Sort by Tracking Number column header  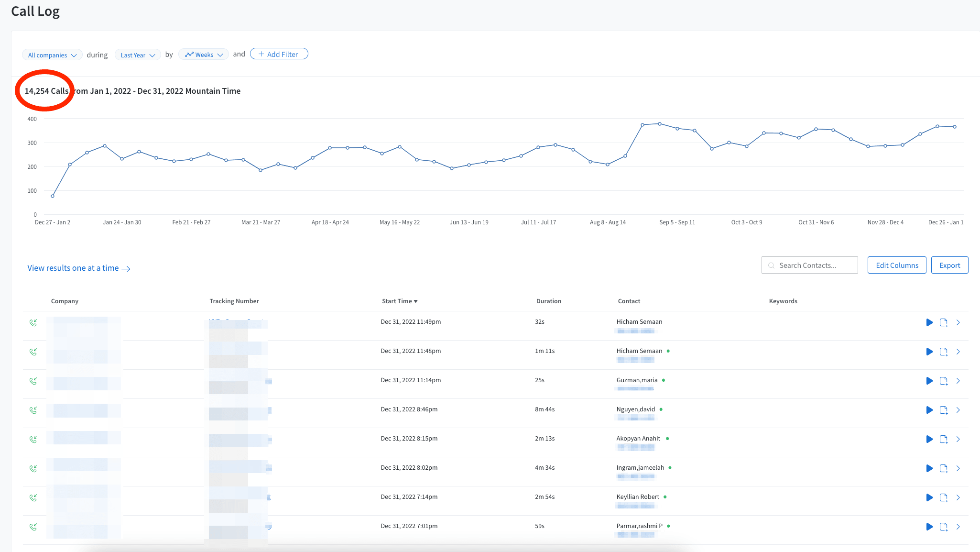point(234,301)
